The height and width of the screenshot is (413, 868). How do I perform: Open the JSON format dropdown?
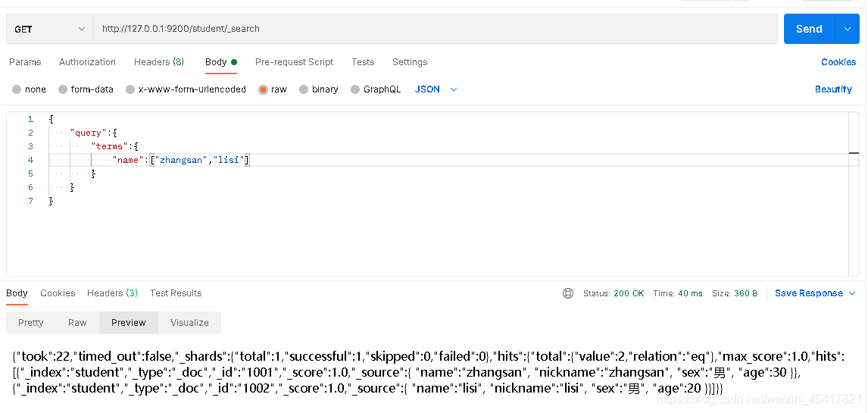pos(436,89)
